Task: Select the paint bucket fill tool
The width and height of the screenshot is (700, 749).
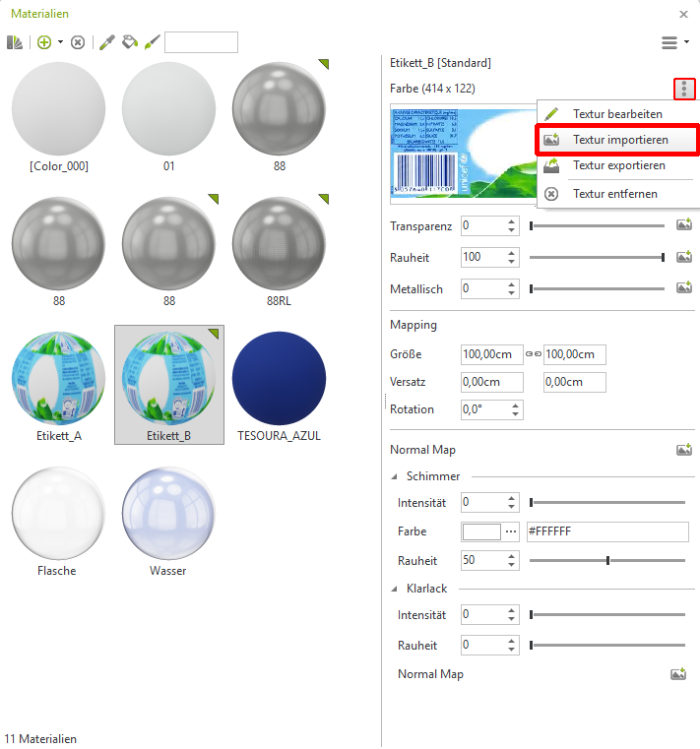Action: pyautogui.click(x=130, y=42)
